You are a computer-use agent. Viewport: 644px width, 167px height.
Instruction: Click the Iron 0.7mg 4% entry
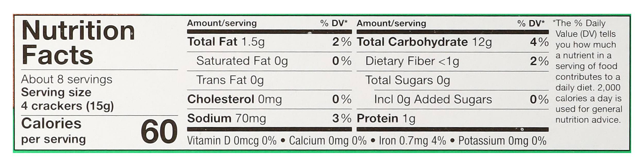click(x=412, y=141)
